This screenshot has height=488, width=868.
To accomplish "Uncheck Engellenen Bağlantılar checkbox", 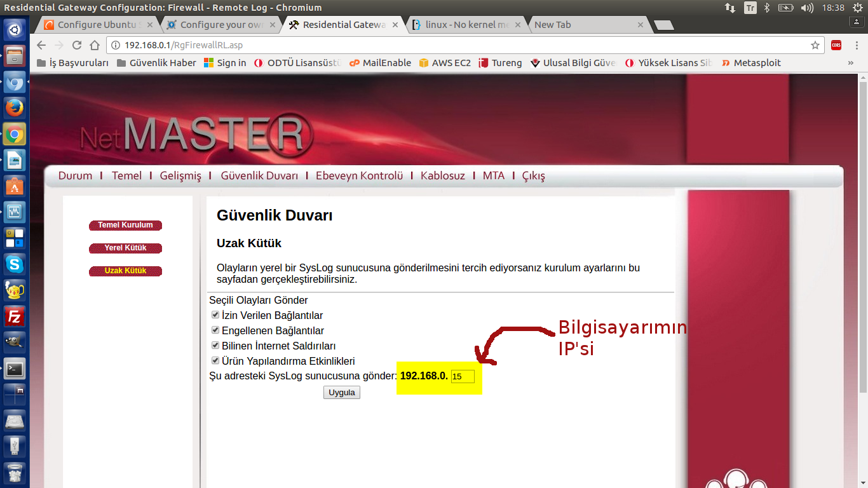I will pyautogui.click(x=215, y=330).
